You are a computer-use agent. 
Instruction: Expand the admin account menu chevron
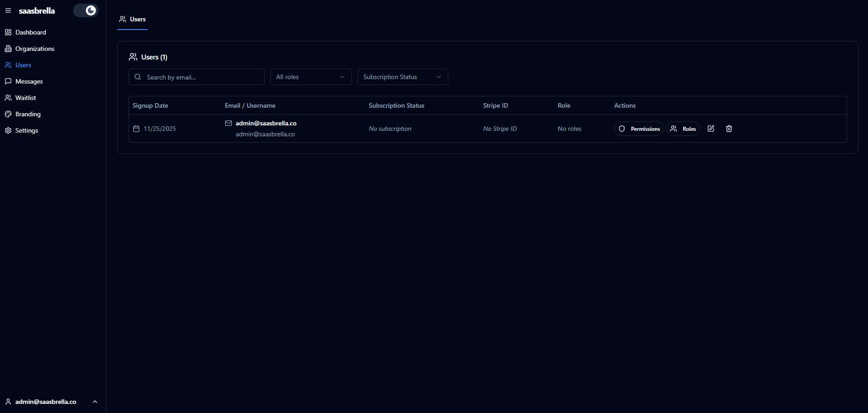point(95,402)
